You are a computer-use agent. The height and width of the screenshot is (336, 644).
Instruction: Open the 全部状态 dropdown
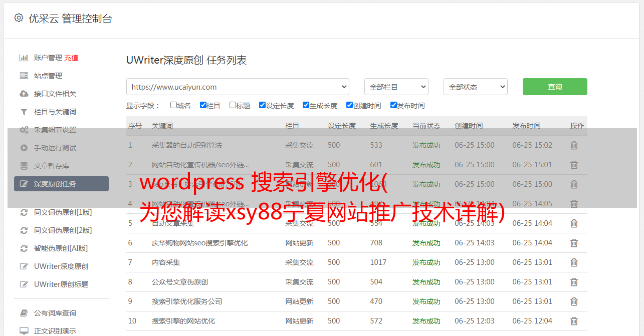point(476,87)
